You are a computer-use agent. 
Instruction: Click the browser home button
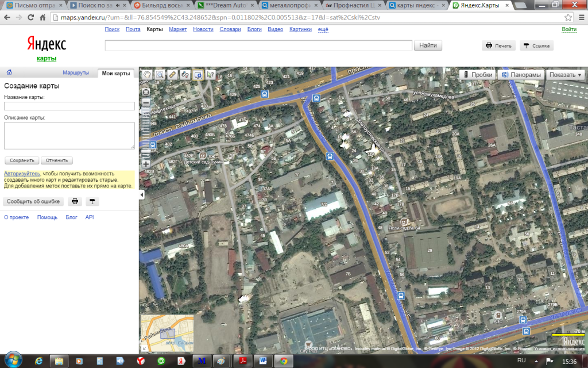(42, 17)
